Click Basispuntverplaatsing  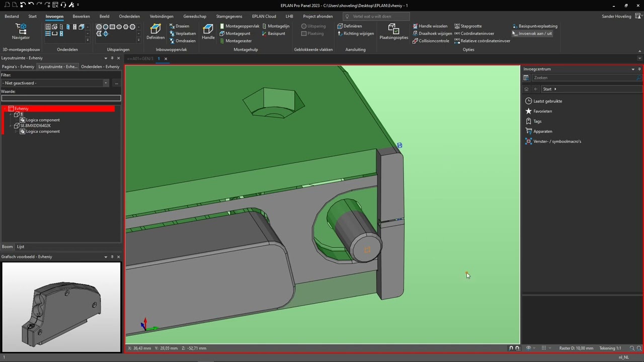point(535,26)
